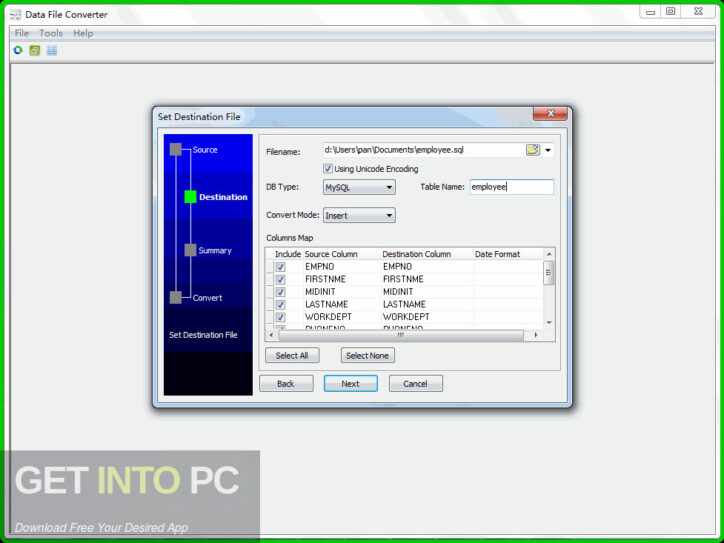The width and height of the screenshot is (724, 543).
Task: Click the LASTNAME destination column cell
Action: pyautogui.click(x=428, y=304)
